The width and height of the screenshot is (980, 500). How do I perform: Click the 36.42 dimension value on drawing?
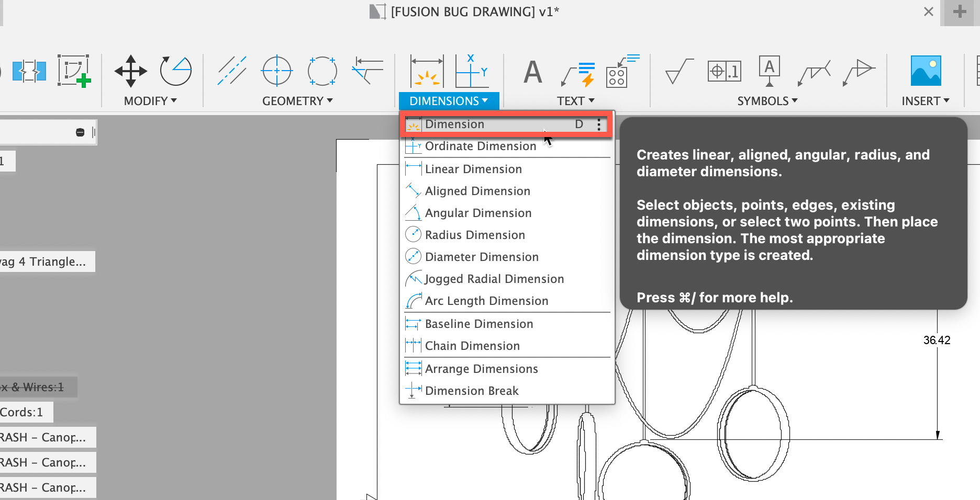tap(937, 340)
